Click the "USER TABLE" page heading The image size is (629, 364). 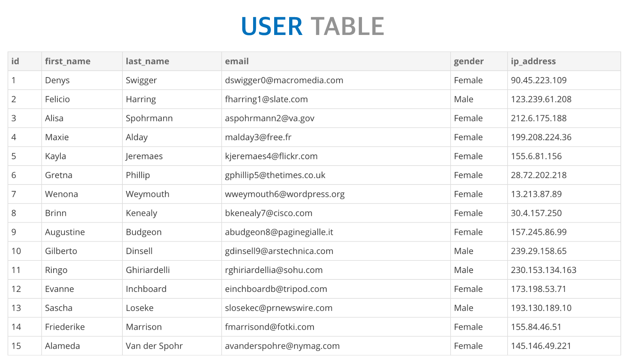point(313,26)
